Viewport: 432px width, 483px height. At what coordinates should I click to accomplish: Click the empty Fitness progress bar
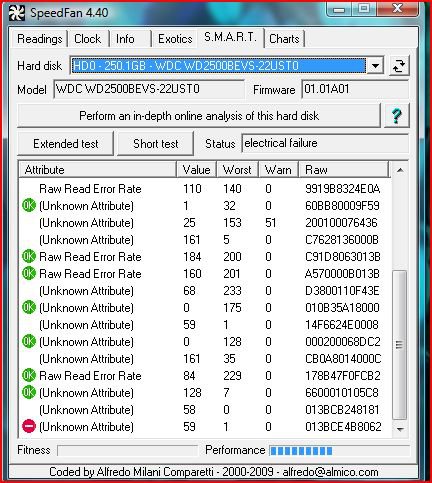pyautogui.click(x=127, y=451)
